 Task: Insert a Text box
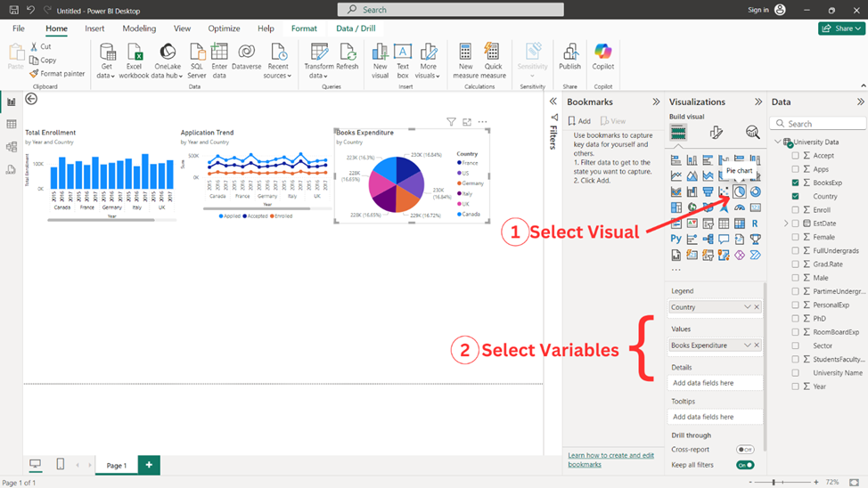(403, 61)
